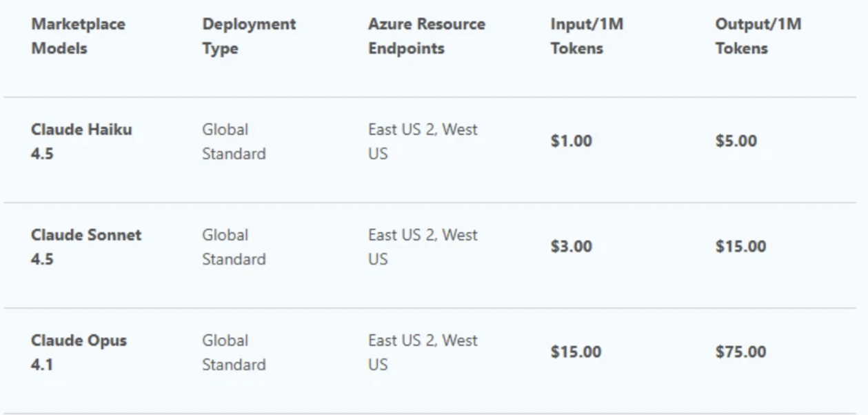
Task: Click Global Standard in the Claude Haiku row
Action: coord(233,141)
